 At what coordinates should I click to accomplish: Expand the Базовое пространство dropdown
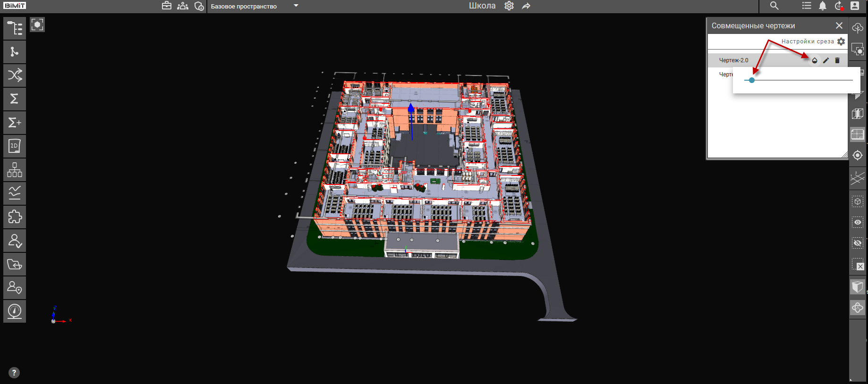click(x=296, y=6)
